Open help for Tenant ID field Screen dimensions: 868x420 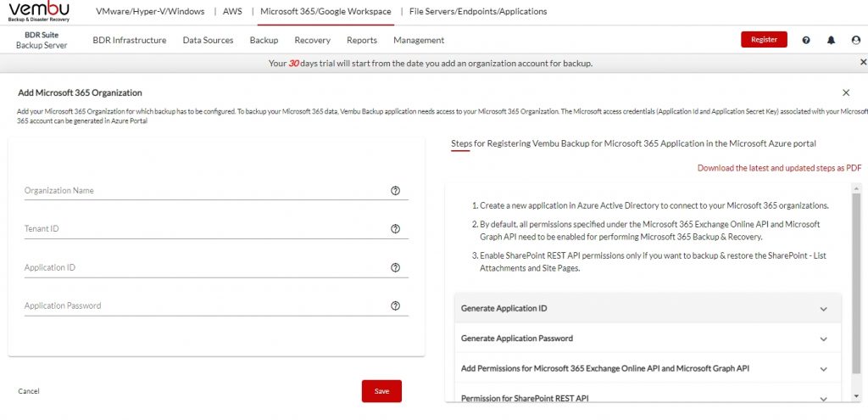point(395,229)
